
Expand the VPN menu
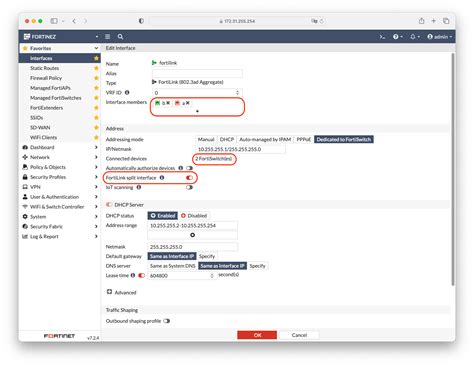(60, 187)
